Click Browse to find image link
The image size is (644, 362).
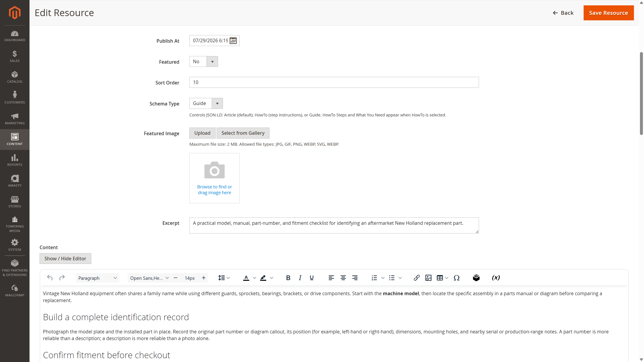coord(214,189)
